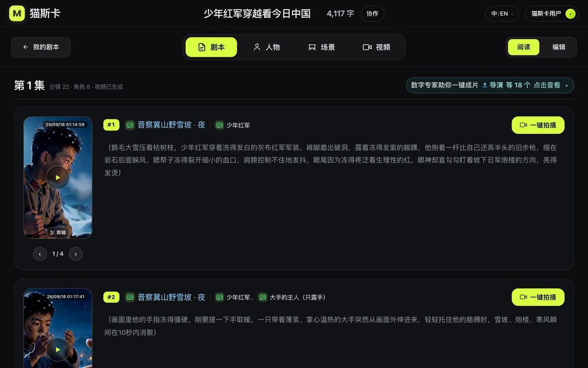Image resolution: width=588 pixels, height=368 pixels.
Task: Switch to the 剧本 tab
Action: click(211, 47)
